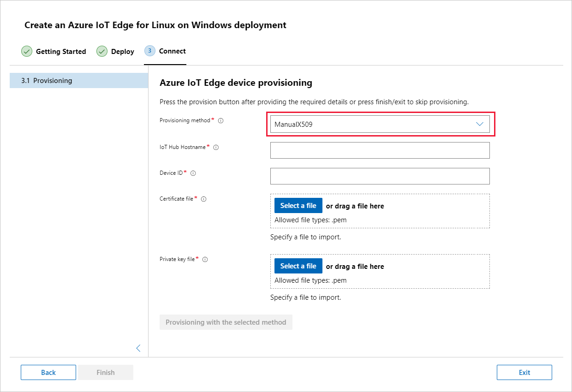Click the info icon beside Private key file
572x392 pixels.
pyautogui.click(x=205, y=259)
